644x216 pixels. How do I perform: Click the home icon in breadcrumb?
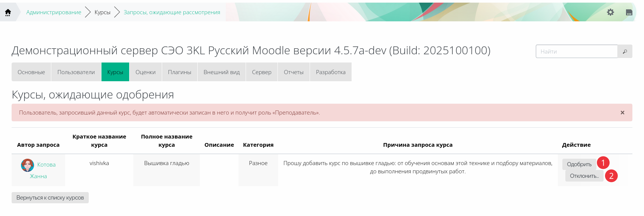click(x=8, y=12)
